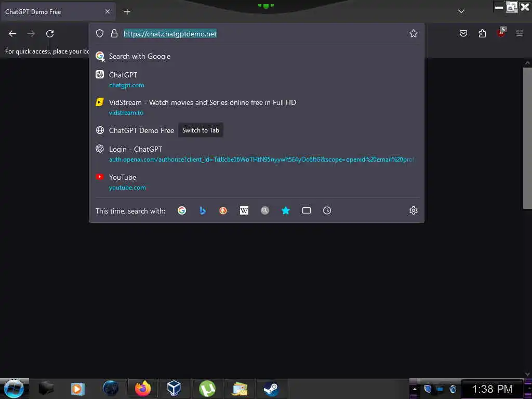This screenshot has width=532, height=399.
Task: Open the list all tabs dropdown
Action: click(x=461, y=11)
